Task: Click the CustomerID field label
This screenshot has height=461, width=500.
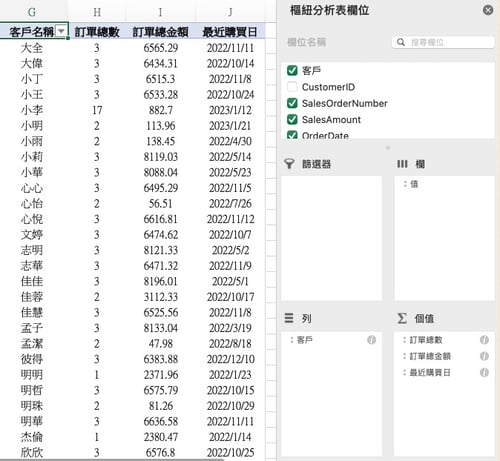Action: pos(328,87)
